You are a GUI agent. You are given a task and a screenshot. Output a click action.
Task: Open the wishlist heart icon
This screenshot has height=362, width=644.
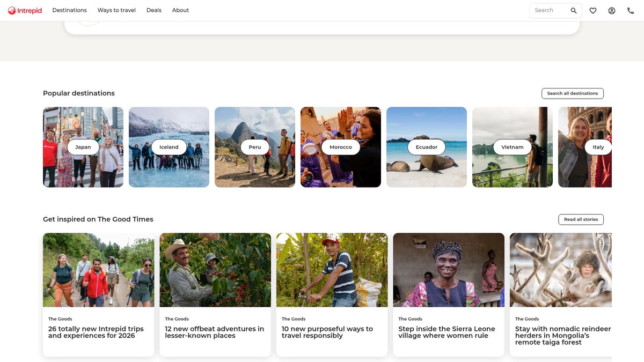click(593, 11)
